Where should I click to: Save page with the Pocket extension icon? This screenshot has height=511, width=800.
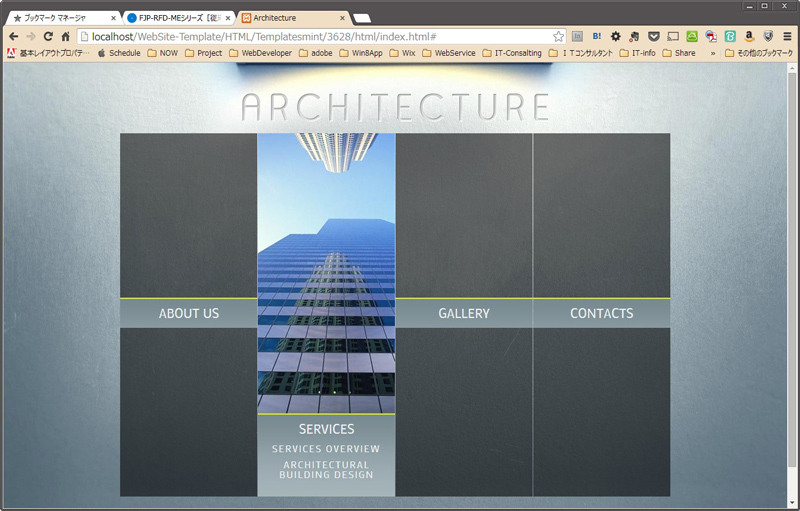coord(654,36)
